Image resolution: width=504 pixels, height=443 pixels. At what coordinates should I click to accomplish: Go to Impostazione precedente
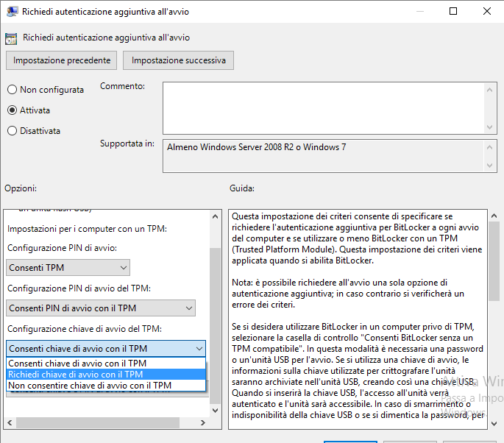(62, 60)
